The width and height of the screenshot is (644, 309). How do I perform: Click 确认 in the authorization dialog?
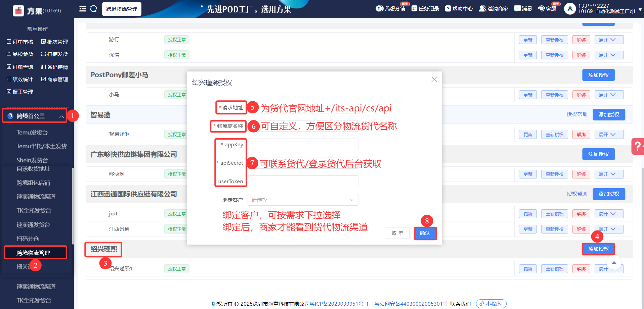[425, 233]
